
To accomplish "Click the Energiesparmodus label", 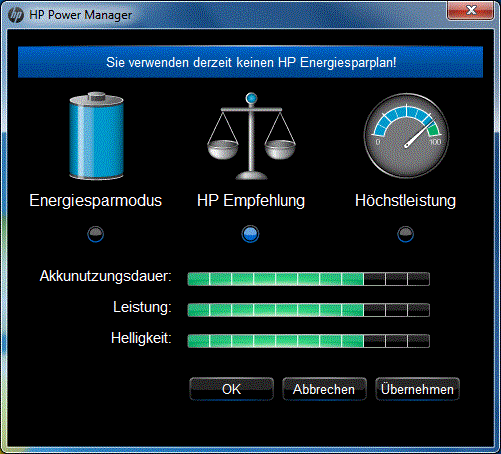I will [x=96, y=201].
